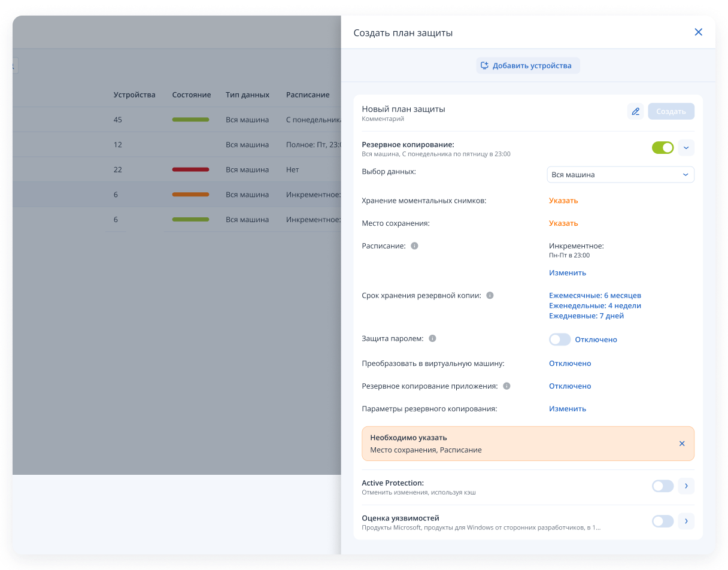Open Еженедельные: 4 недели retention link

pyautogui.click(x=595, y=306)
